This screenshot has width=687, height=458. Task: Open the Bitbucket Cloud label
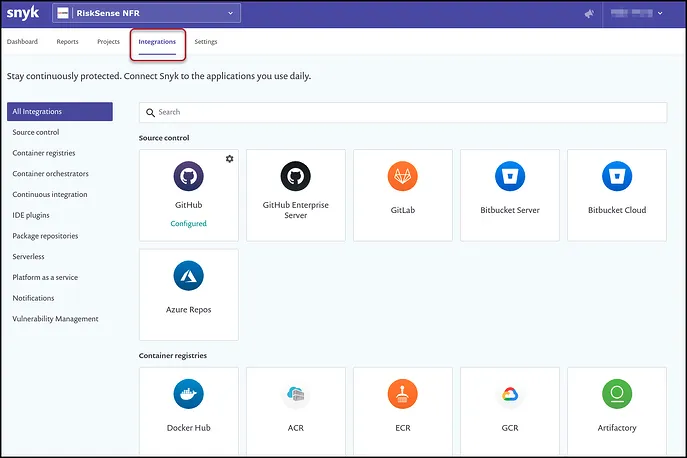[x=617, y=210]
